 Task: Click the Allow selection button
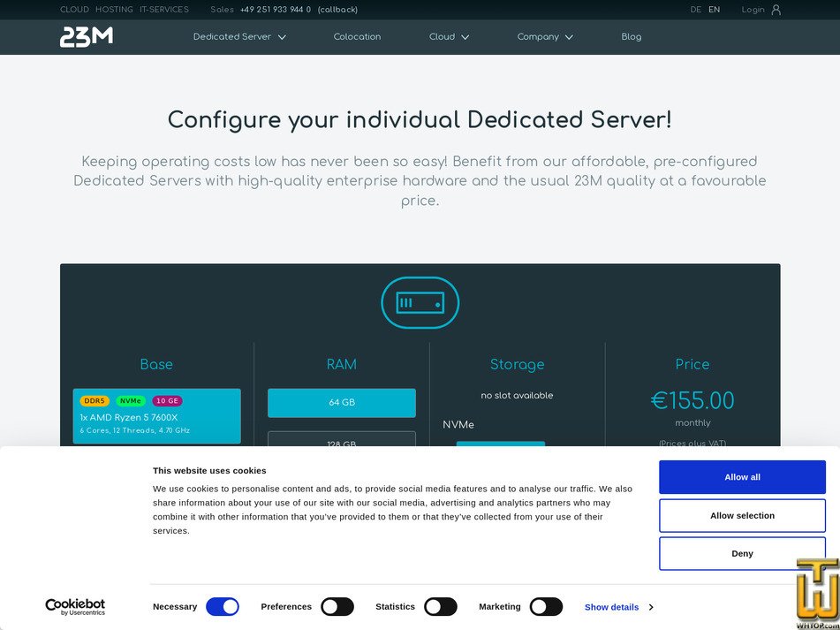tap(742, 515)
